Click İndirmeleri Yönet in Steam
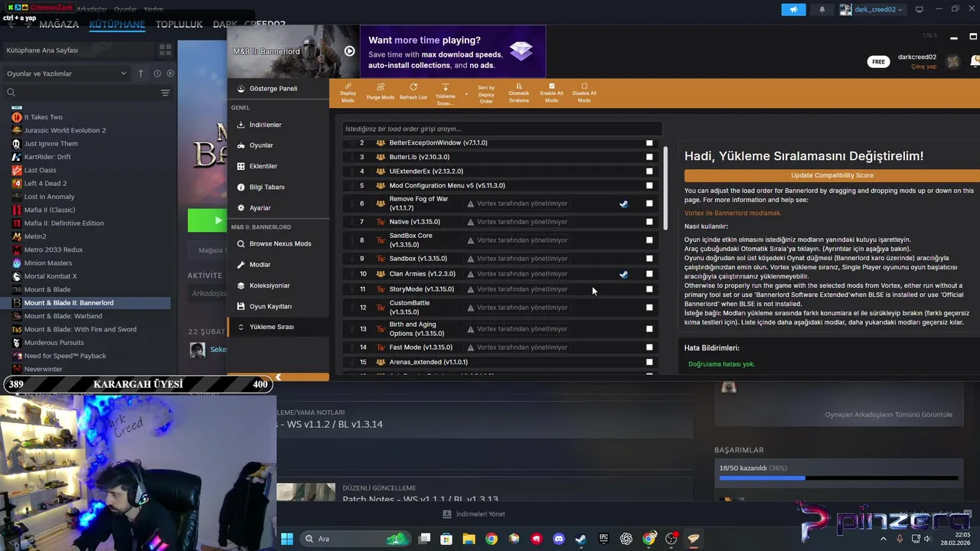This screenshot has width=980, height=551. tap(475, 514)
